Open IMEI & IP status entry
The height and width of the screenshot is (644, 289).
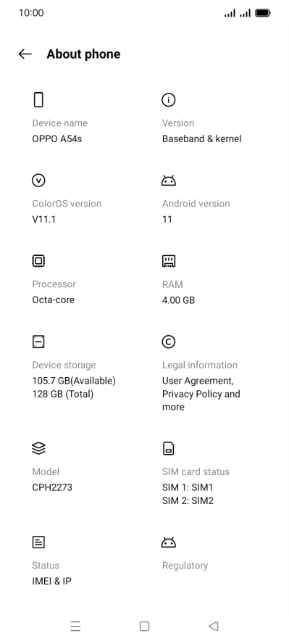(x=51, y=581)
